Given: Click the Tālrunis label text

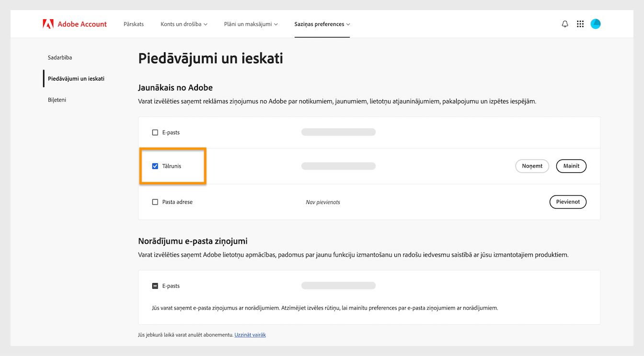Looking at the screenshot, I should (172, 166).
